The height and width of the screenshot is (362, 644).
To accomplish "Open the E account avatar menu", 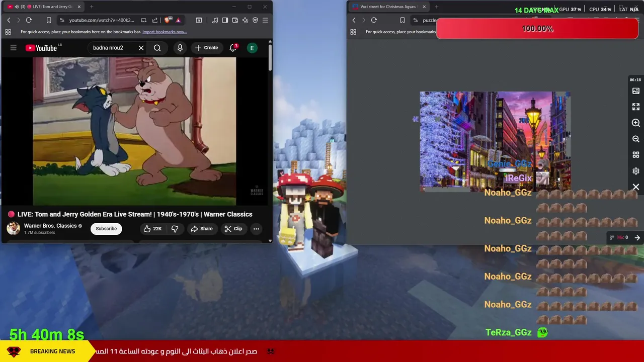I will click(252, 48).
